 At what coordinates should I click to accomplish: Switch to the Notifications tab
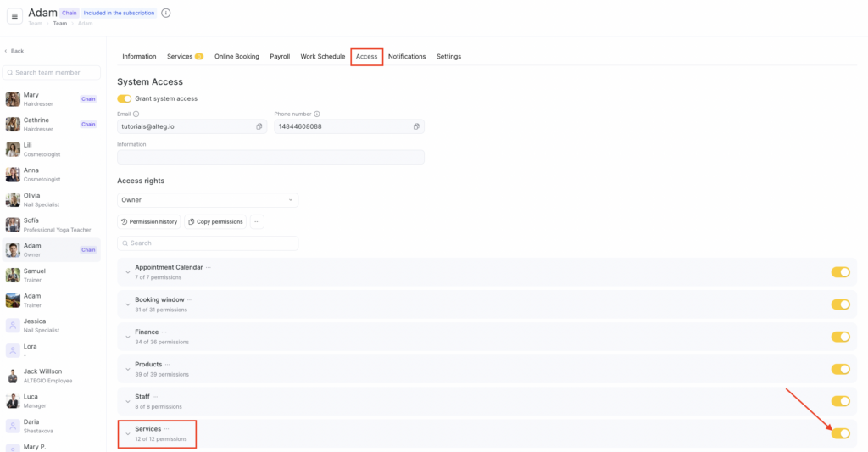pos(407,57)
